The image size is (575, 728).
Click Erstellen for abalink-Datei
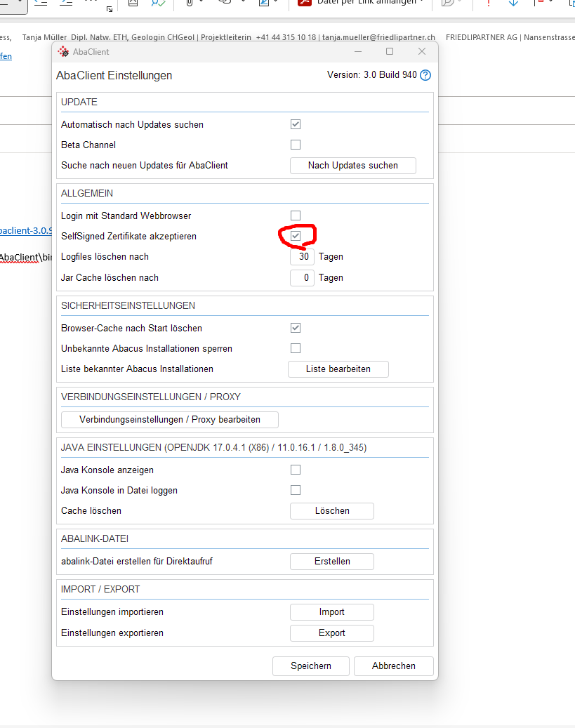tap(332, 562)
